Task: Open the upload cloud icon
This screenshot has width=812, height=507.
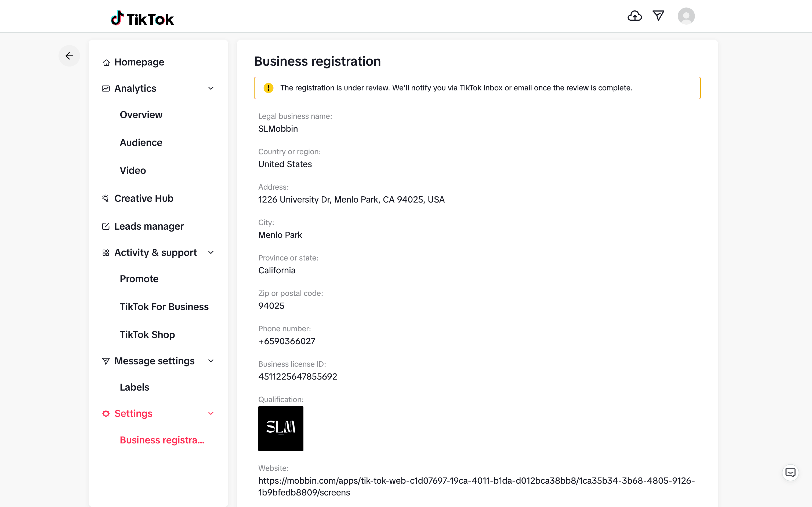Action: [x=634, y=16]
